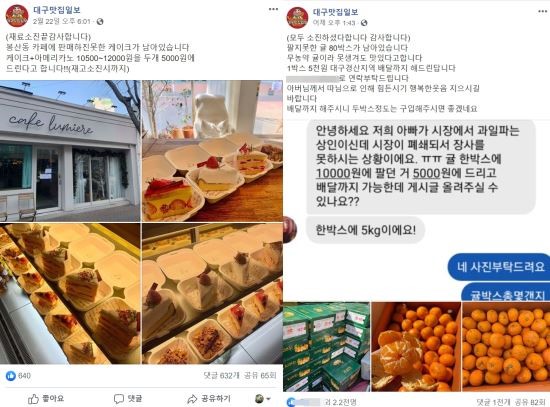Open 대구맛집일보 profile picture on right post
Viewport: 550px width, 407px height.
tap(297, 18)
